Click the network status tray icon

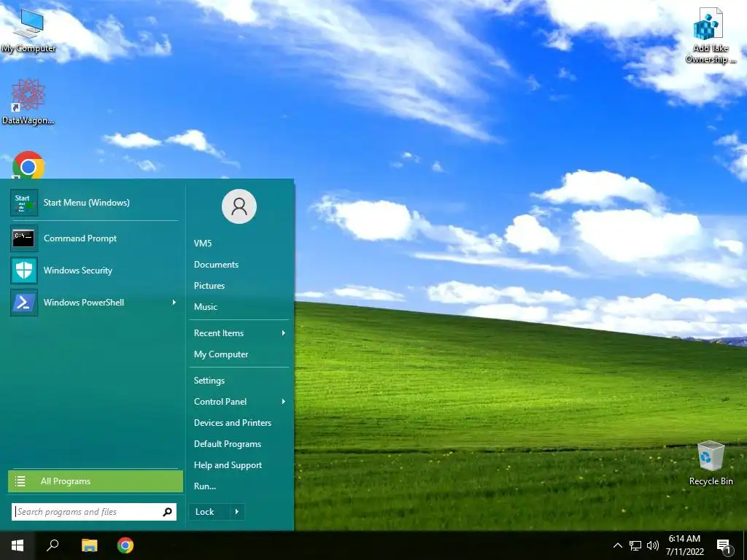click(x=635, y=545)
